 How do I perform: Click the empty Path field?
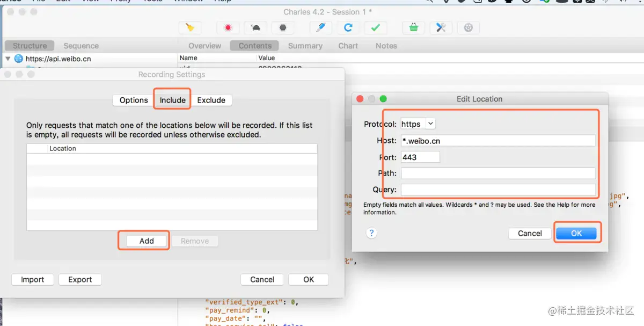click(x=498, y=173)
